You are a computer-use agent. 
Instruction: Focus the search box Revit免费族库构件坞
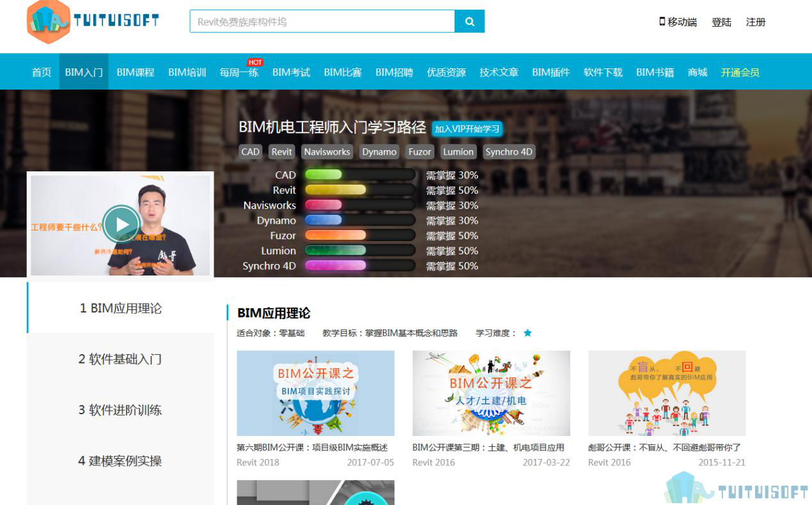pos(322,21)
